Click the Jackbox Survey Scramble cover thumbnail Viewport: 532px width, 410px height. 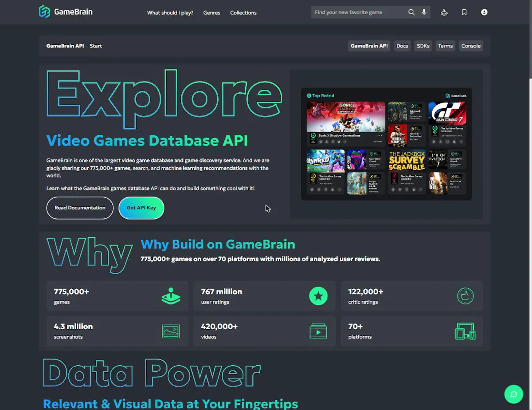coord(407,160)
